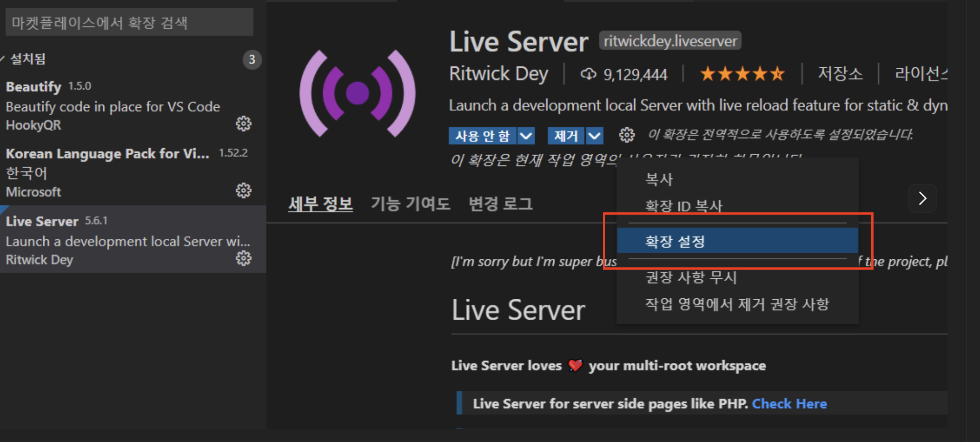This screenshot has height=442, width=980.
Task: Focus the marketplace extension search box
Action: point(129,22)
